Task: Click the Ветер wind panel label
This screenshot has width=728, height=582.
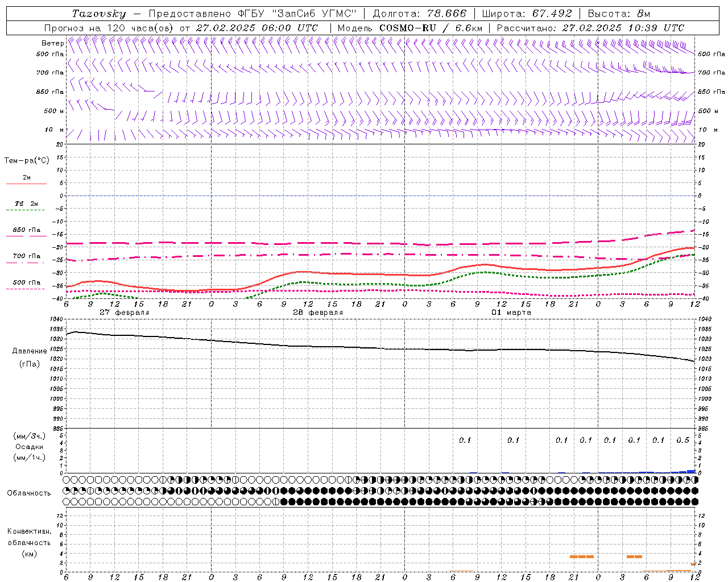Action: coord(53,43)
